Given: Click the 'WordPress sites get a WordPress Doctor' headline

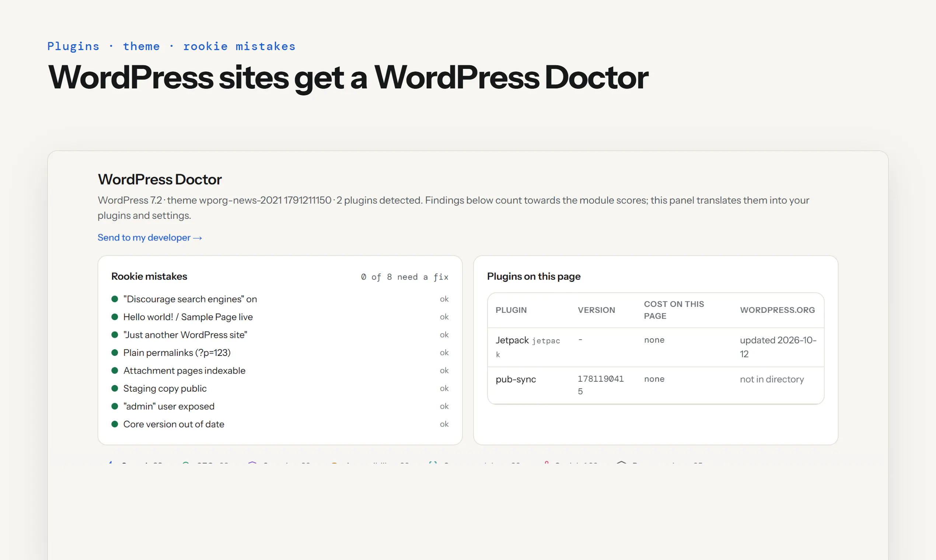Looking at the screenshot, I should (x=348, y=78).
